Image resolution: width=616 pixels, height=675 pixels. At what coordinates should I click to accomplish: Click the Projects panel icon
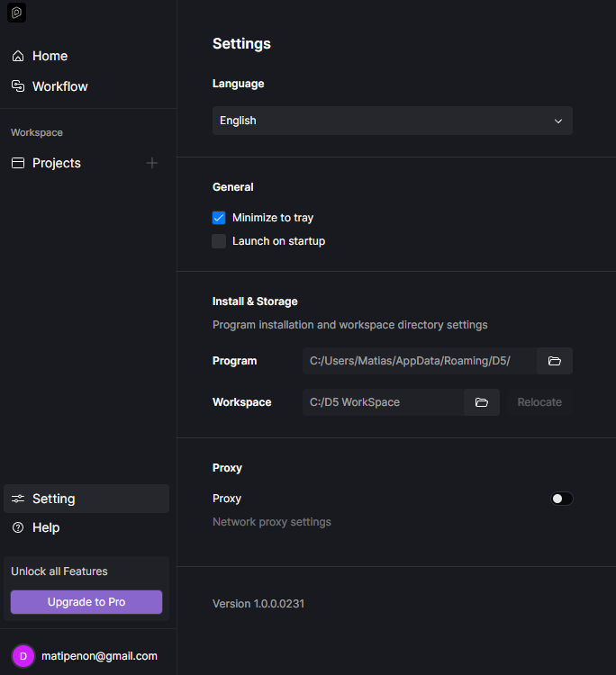pyautogui.click(x=18, y=163)
